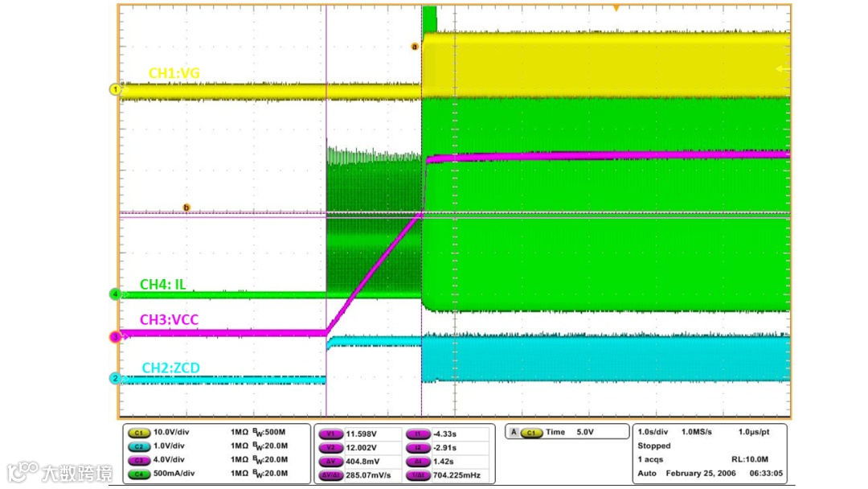Click the orange trigger position marker at the top of the graticule
This screenshot has height=489, width=868.
[x=616, y=8]
